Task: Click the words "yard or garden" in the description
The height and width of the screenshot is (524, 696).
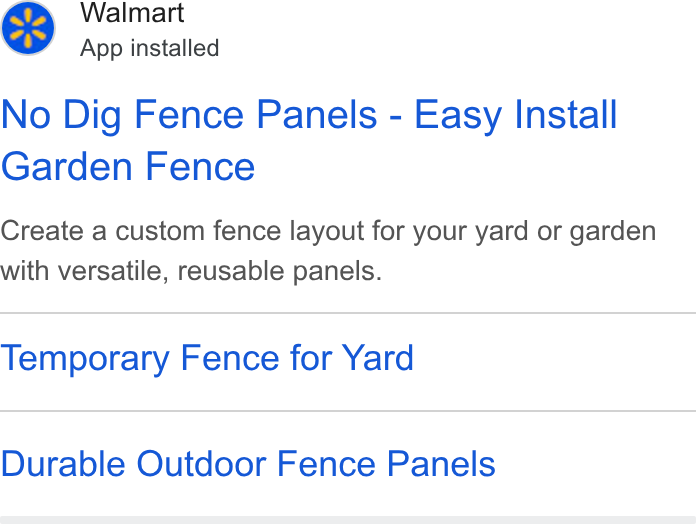Action: [x=566, y=231]
